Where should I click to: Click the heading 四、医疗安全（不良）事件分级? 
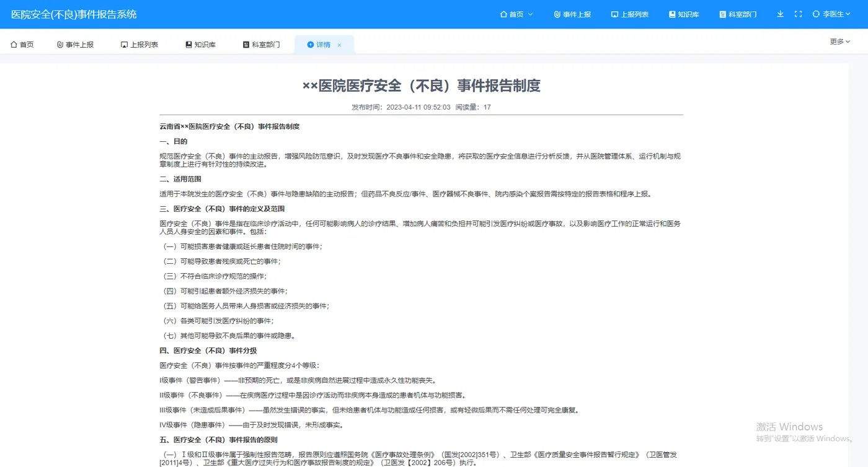pyautogui.click(x=208, y=351)
